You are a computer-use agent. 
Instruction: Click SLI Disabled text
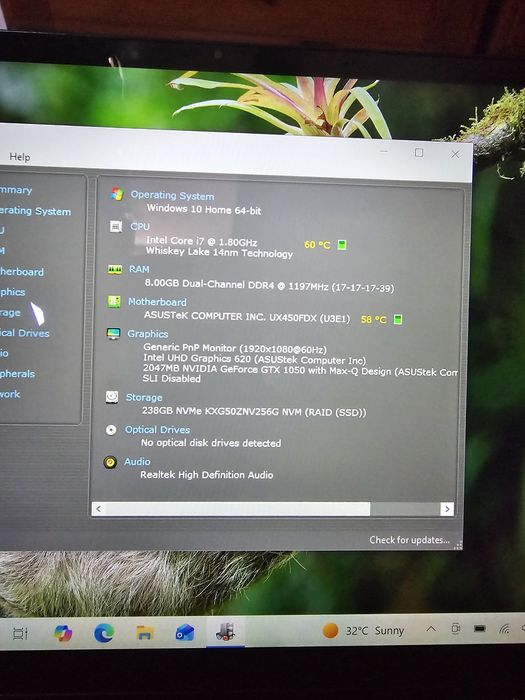tap(171, 379)
